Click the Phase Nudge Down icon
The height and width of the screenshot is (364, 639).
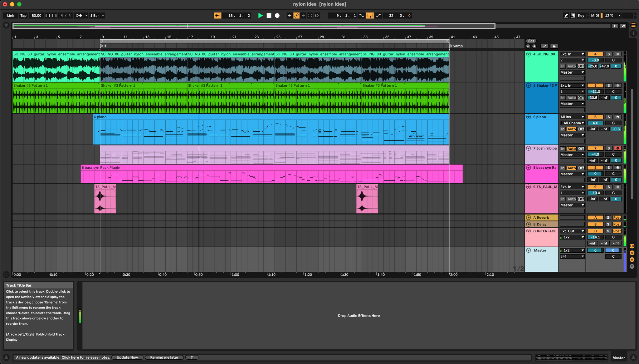coord(47,16)
